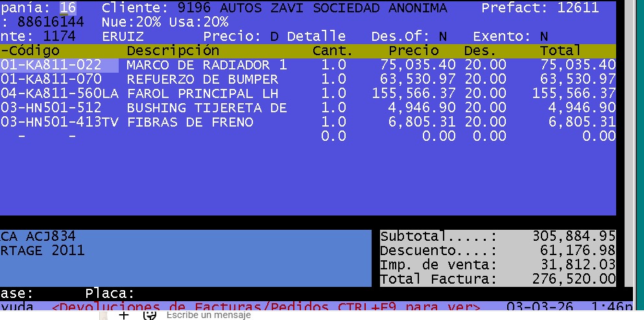
Task: Click the 'Total Factura:' label
Action: pyautogui.click(x=438, y=279)
